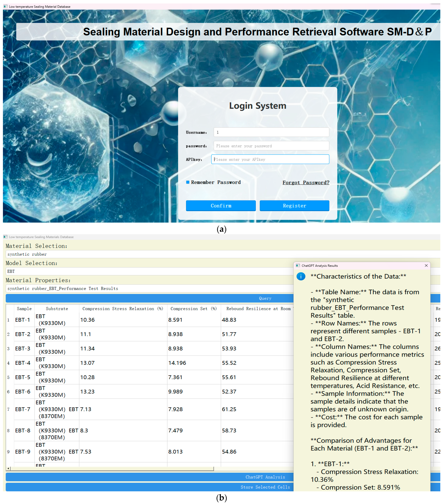Expand the Material Properties combo box
This screenshot has height=504, width=444.
148,288
